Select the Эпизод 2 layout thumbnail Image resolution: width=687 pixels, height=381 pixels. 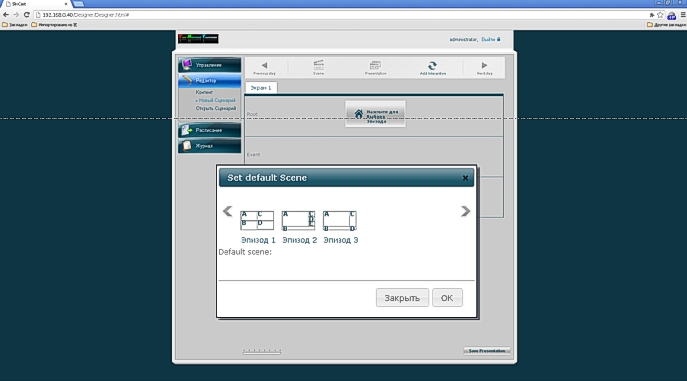tap(298, 220)
